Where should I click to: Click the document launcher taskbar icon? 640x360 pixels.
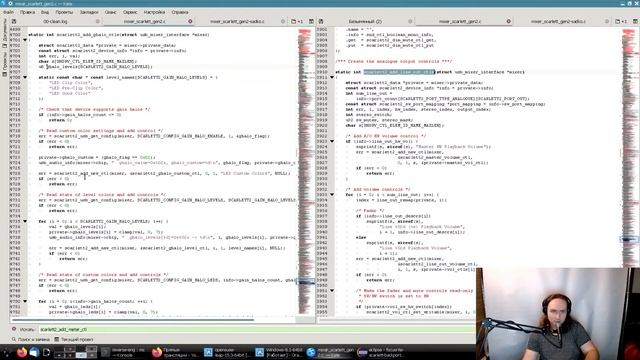(46, 352)
